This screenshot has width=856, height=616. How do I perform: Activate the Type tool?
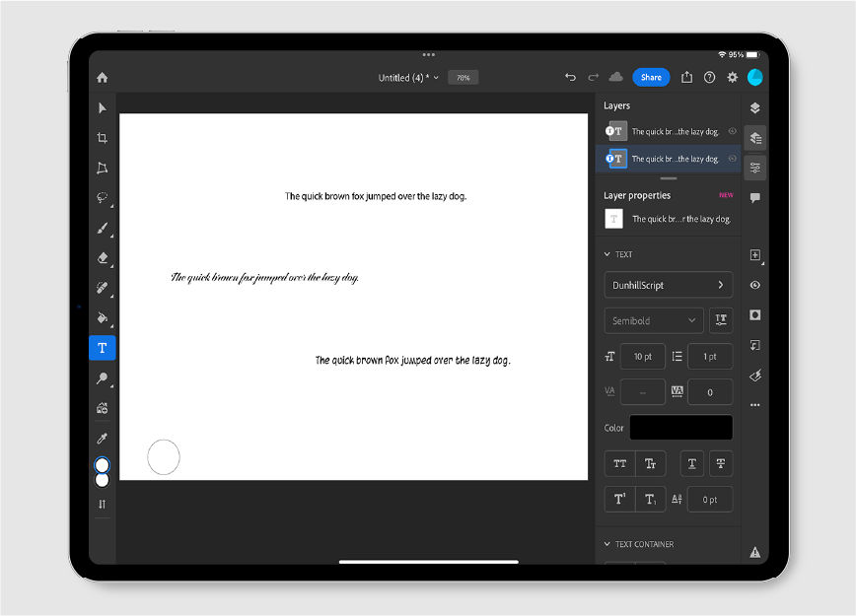tap(102, 347)
